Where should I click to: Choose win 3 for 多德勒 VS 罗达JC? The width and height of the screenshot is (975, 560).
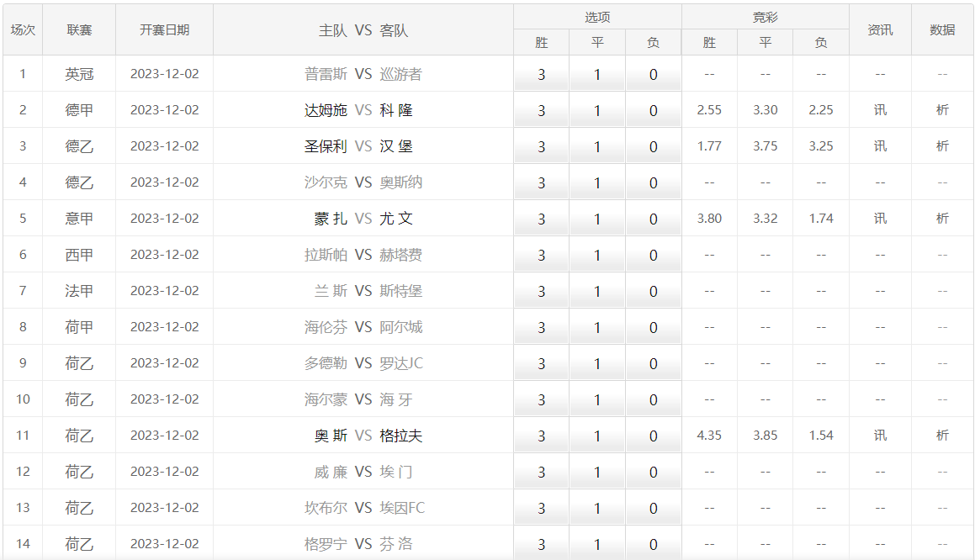click(x=541, y=363)
